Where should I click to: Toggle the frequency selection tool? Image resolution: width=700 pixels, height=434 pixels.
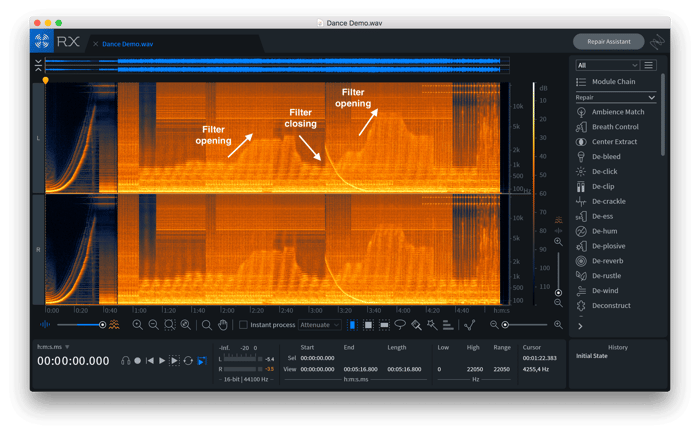(x=384, y=325)
